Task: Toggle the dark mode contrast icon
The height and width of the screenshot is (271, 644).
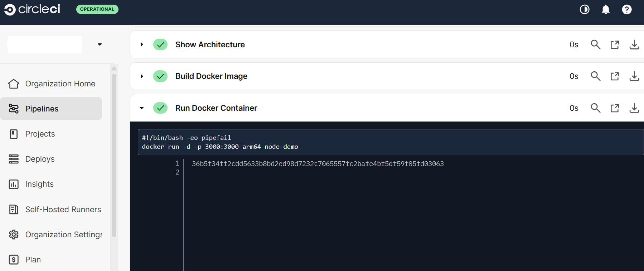Action: tap(585, 9)
